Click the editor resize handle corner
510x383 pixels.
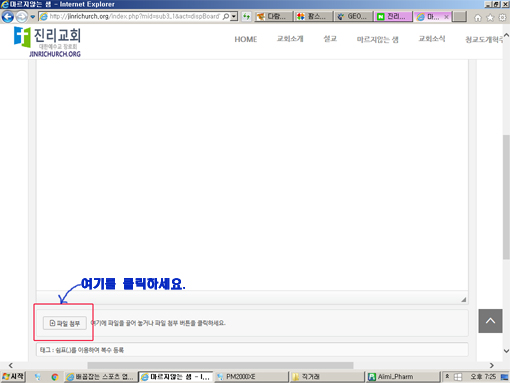pyautogui.click(x=464, y=299)
